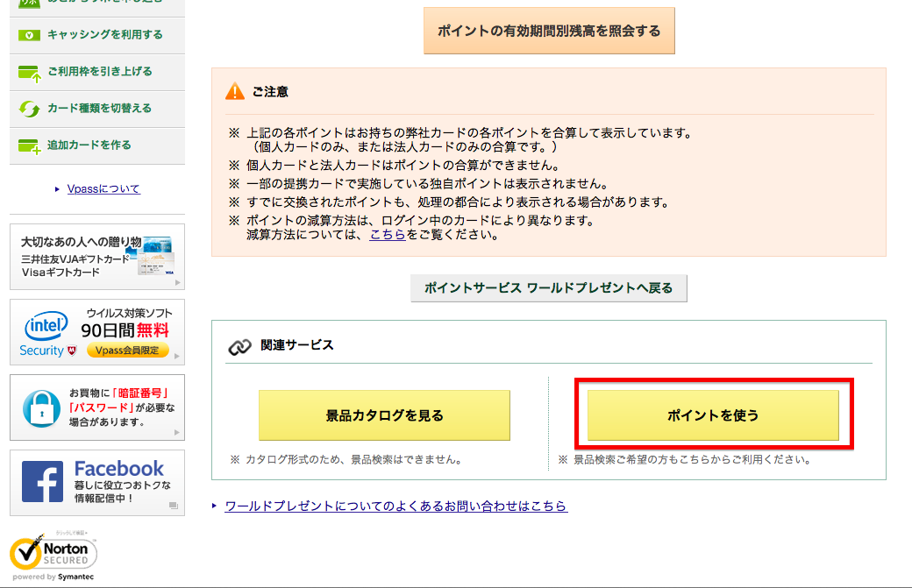The image size is (912, 588).
Task: Return via ポイントサービス ワールドプレゼントへ戻る button
Action: 548,288
